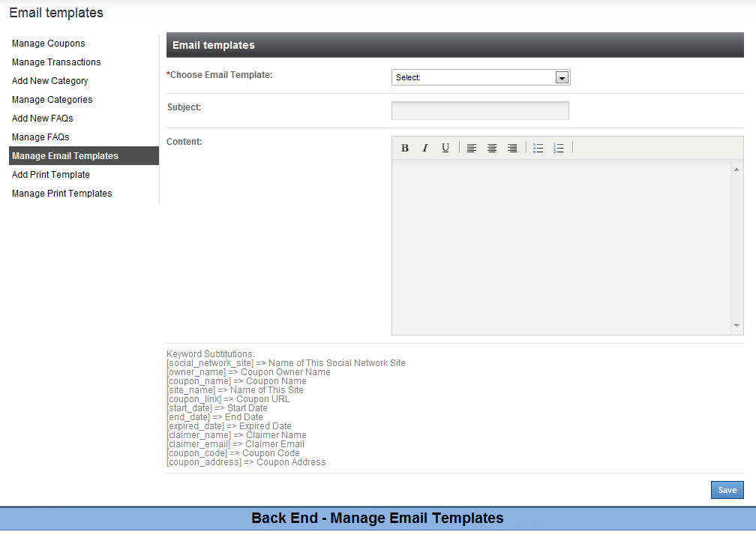
Task: Align content text to the left
Action: 472,148
